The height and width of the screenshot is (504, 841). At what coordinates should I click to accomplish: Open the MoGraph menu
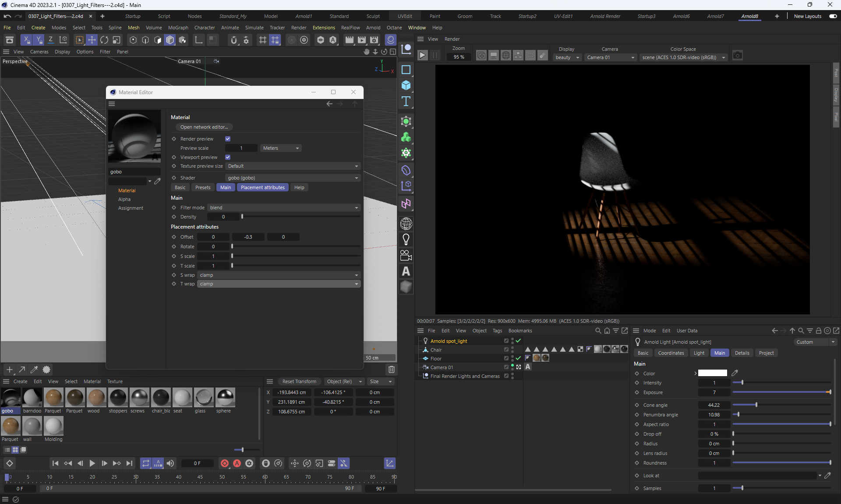(x=178, y=28)
